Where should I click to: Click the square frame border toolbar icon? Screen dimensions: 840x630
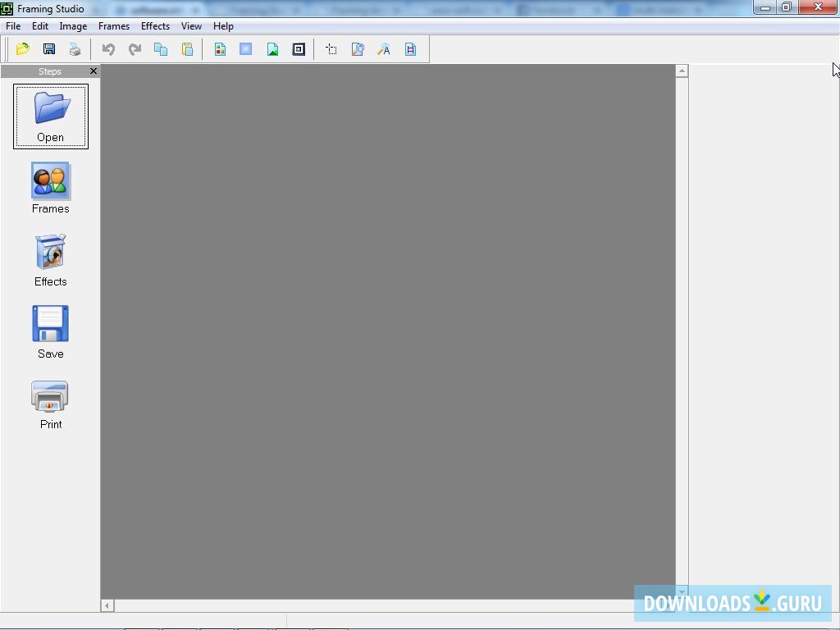pyautogui.click(x=299, y=48)
